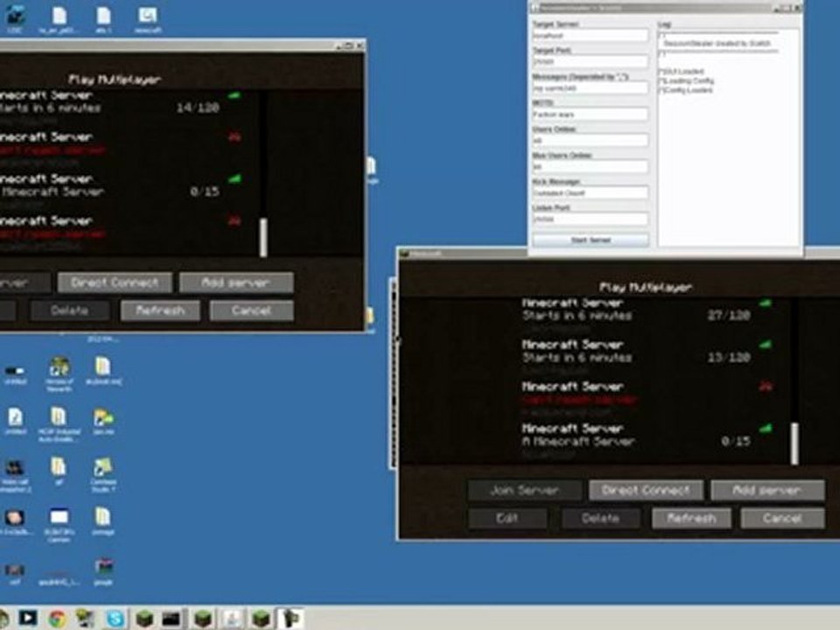Screen dimensions: 840x630
Task: Focus the Kick Message input field
Action: pos(591,192)
